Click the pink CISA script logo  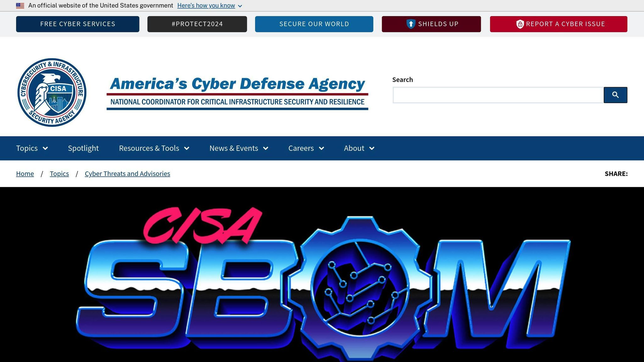[202, 225]
